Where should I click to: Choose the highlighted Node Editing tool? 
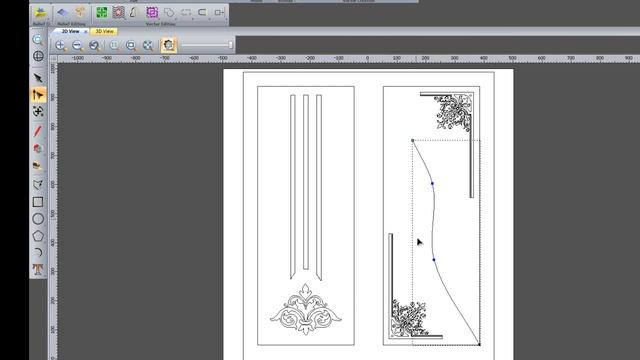click(38, 95)
